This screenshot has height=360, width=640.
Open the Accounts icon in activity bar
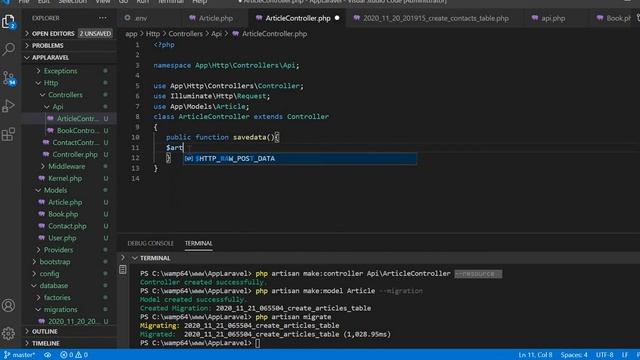click(x=9, y=305)
